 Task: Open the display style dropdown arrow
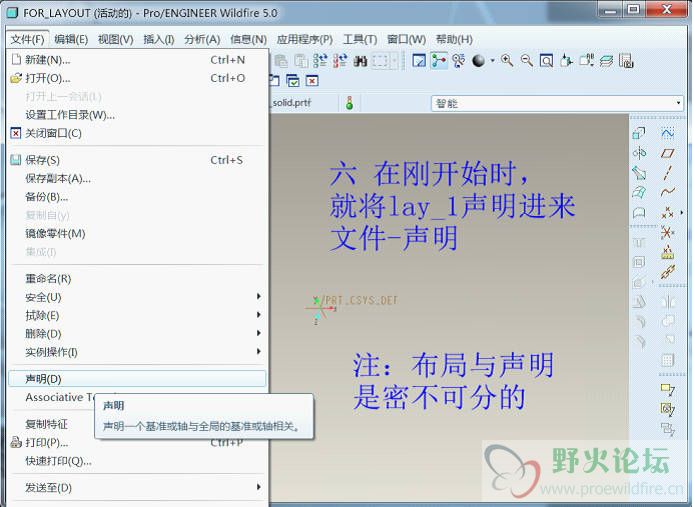point(492,61)
